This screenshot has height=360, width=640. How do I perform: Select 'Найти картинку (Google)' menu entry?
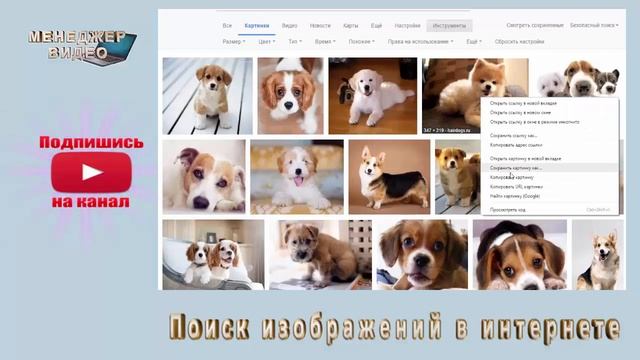click(x=549, y=196)
